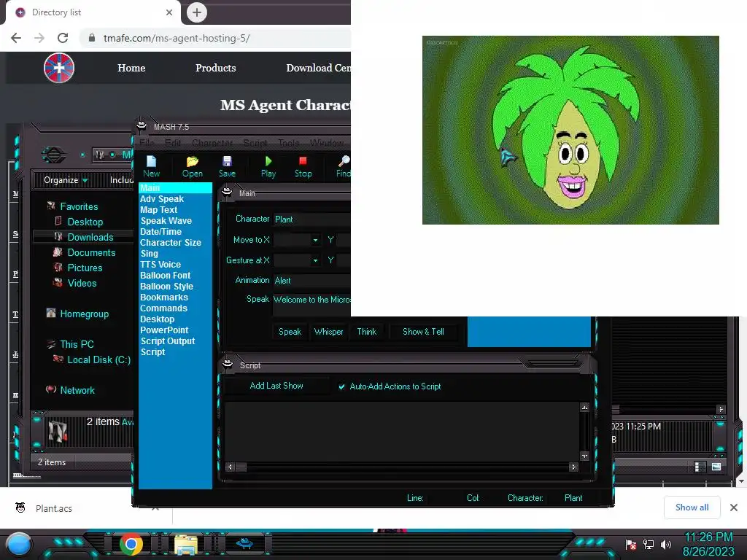The width and height of the screenshot is (747, 560).
Task: Click the MASH 7.5 title bar icon
Action: tap(142, 125)
